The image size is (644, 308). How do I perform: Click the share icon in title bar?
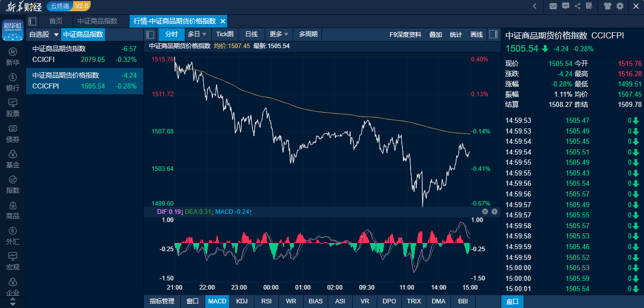click(577, 6)
